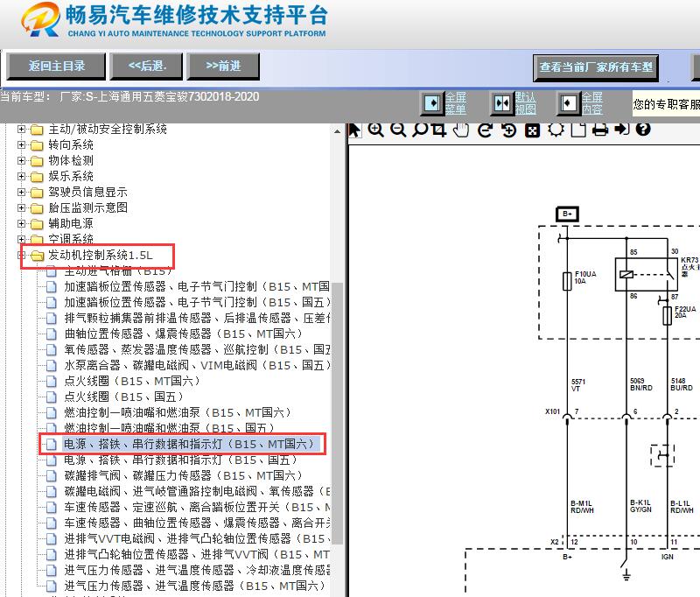Click the zoom out magnifier
The height and width of the screenshot is (597, 700).
398,130
